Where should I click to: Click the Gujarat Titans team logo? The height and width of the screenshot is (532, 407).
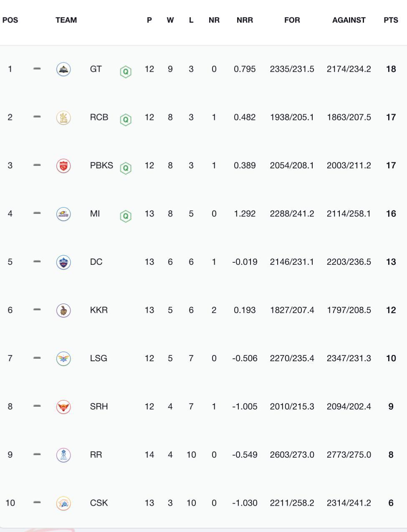pyautogui.click(x=63, y=69)
